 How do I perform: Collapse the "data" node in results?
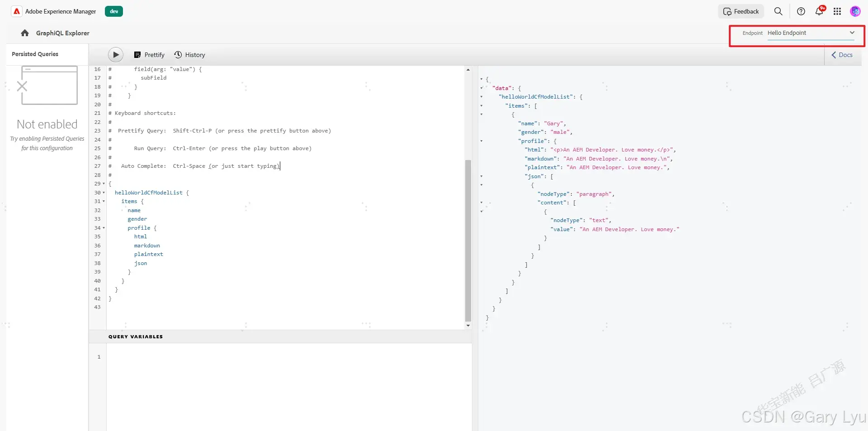pos(481,88)
